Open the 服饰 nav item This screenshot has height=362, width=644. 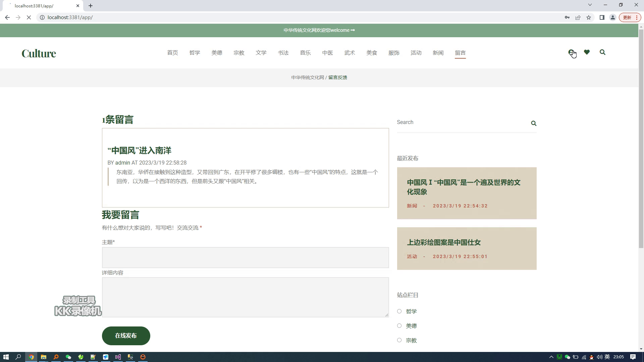(x=394, y=53)
